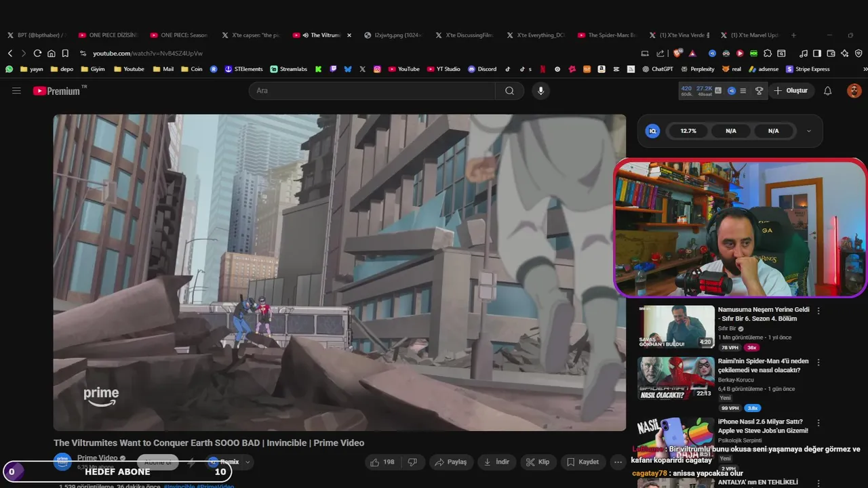Open WhatsApp bookmark icon
The width and height of the screenshot is (868, 488).
tap(9, 69)
